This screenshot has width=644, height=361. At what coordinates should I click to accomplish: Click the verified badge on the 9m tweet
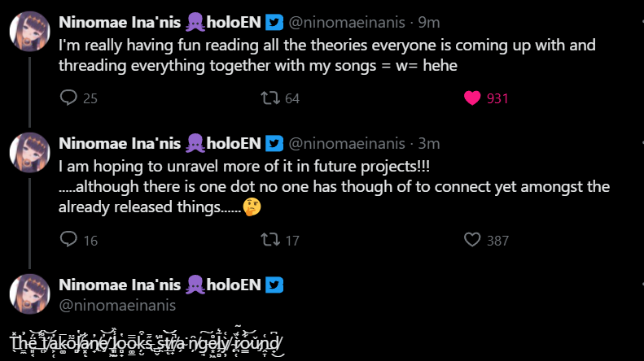click(x=275, y=22)
